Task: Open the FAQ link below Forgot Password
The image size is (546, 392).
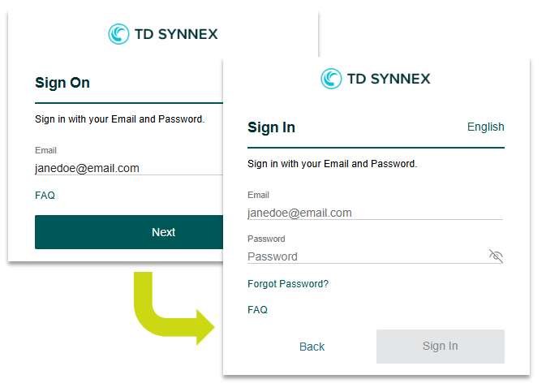Action: (x=257, y=310)
